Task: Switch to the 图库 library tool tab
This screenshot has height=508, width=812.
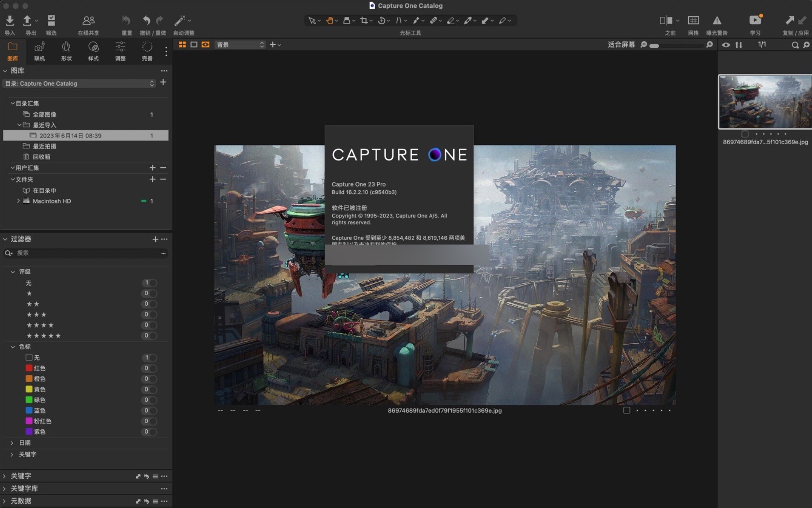Action: (x=13, y=51)
